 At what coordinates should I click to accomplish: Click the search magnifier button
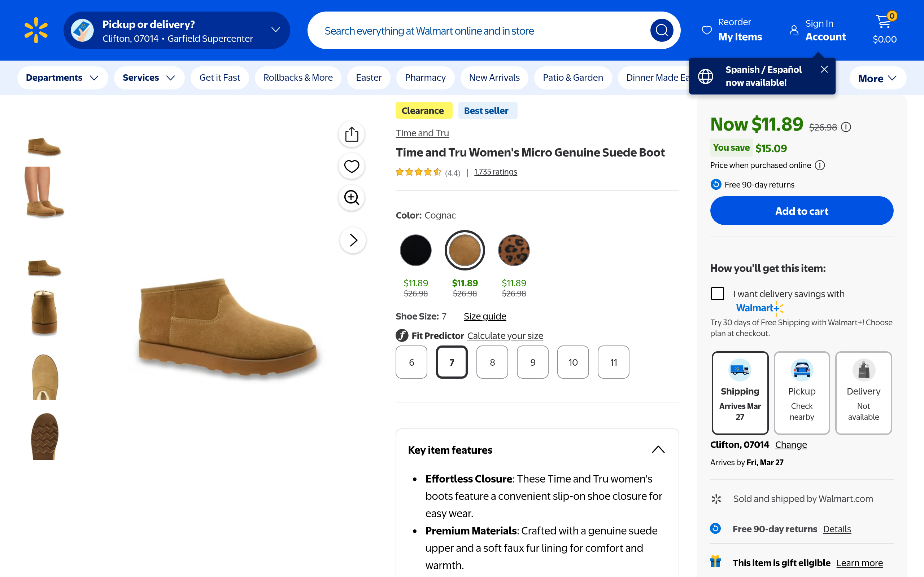click(x=661, y=30)
